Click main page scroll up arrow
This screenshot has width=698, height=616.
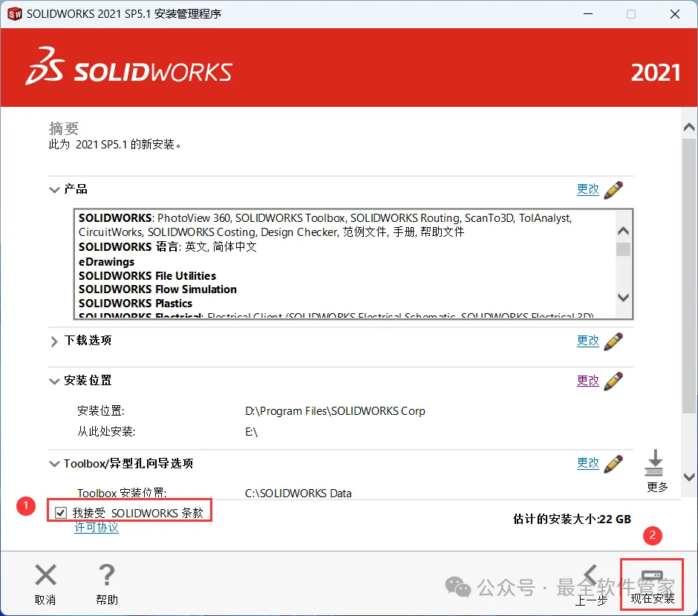coord(689,127)
